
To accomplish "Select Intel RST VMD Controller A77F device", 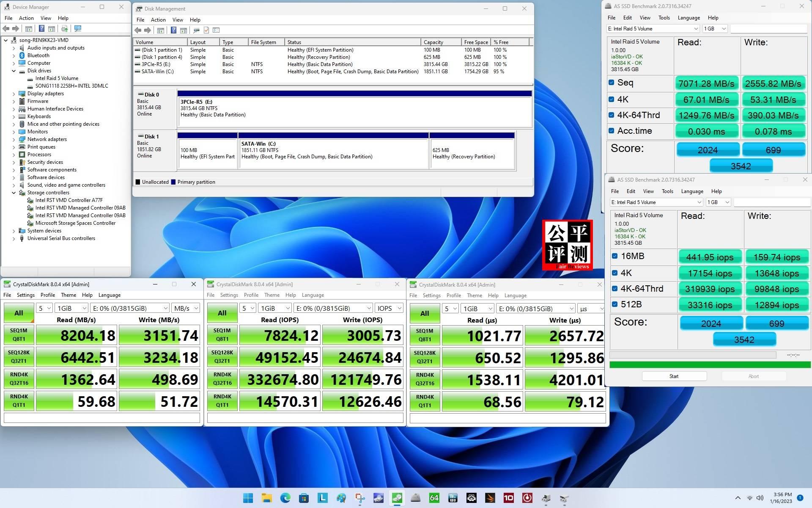I will click(69, 200).
